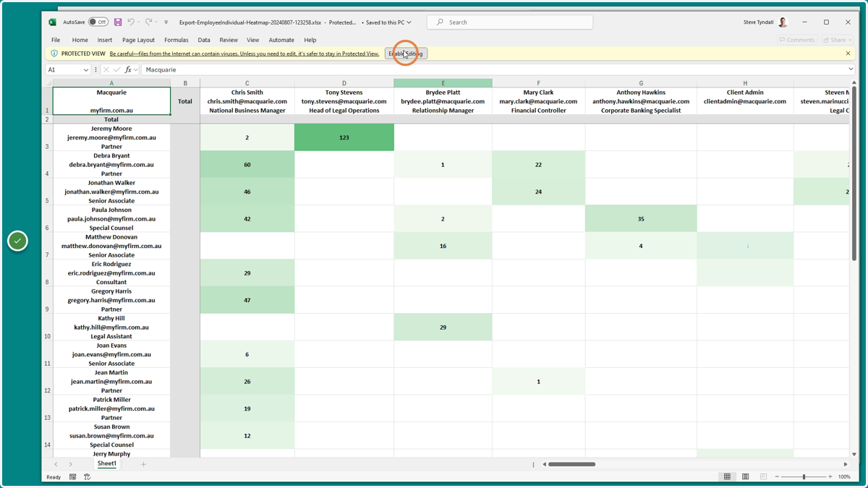Click the Protected View shield icon
The width and height of the screenshot is (868, 488).
[x=54, y=53]
